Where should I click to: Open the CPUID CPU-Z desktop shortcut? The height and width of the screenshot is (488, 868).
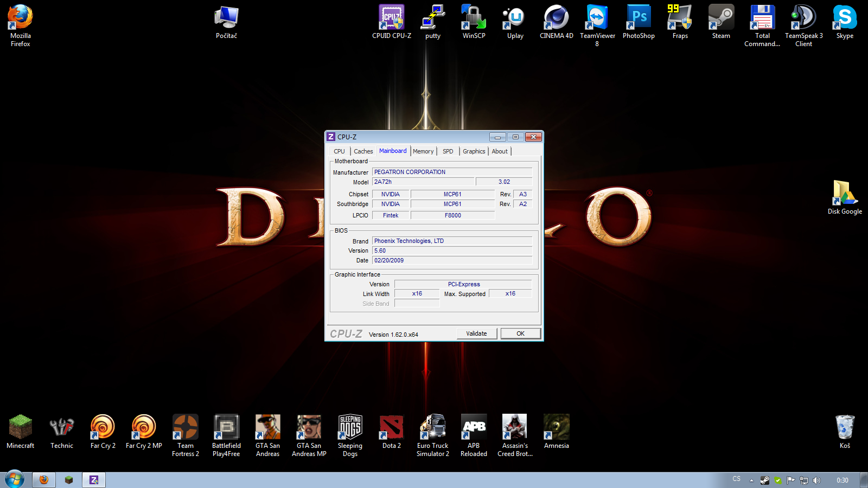click(x=391, y=18)
